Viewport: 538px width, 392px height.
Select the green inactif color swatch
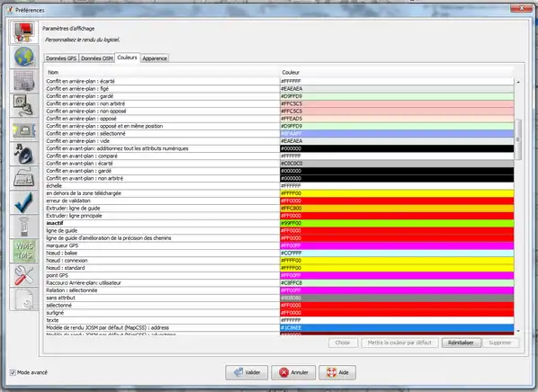[x=397, y=223]
